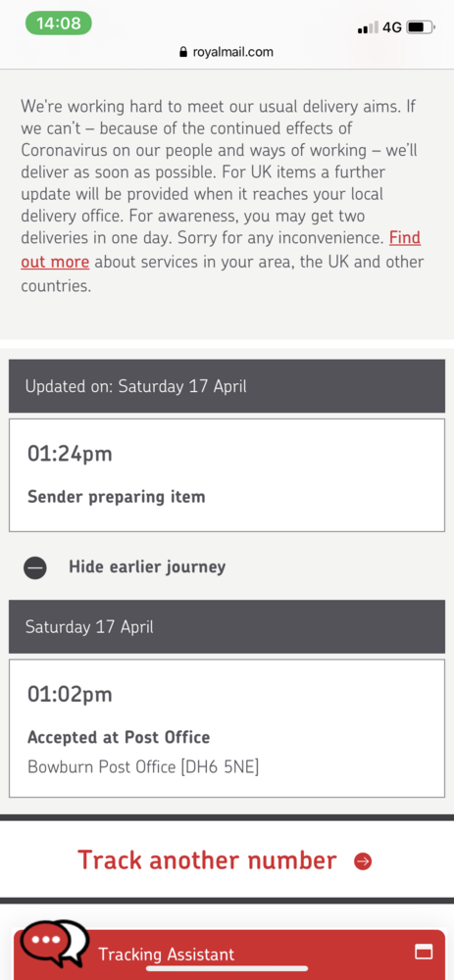Tap the Accepted at Post Office card

click(x=227, y=728)
